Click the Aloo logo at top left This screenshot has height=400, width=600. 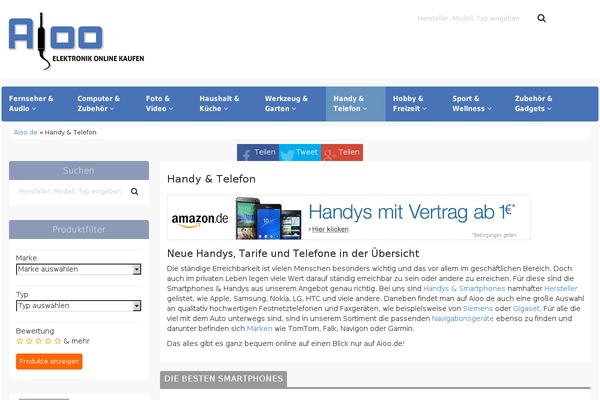76,41
